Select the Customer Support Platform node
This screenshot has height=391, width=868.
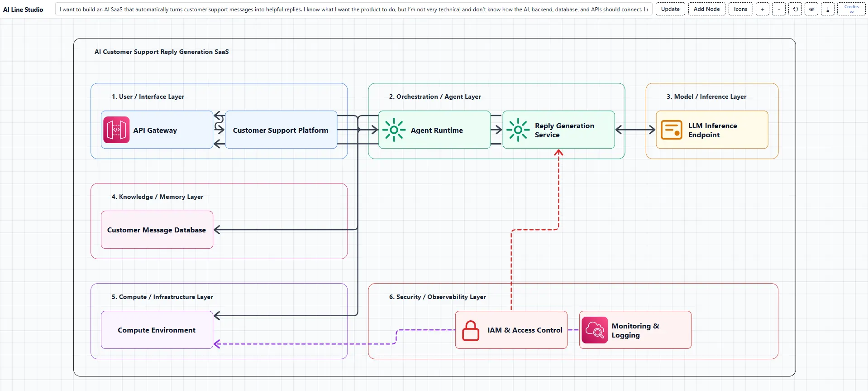pyautogui.click(x=281, y=130)
